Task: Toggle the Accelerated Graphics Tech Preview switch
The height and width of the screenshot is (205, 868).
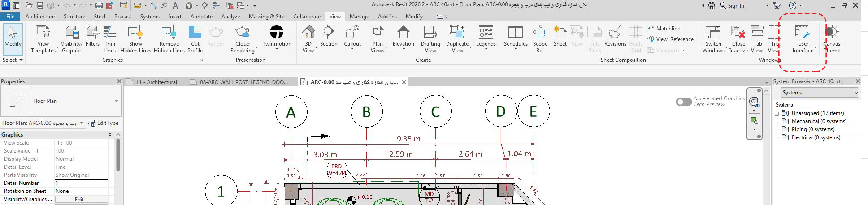Action: click(683, 102)
